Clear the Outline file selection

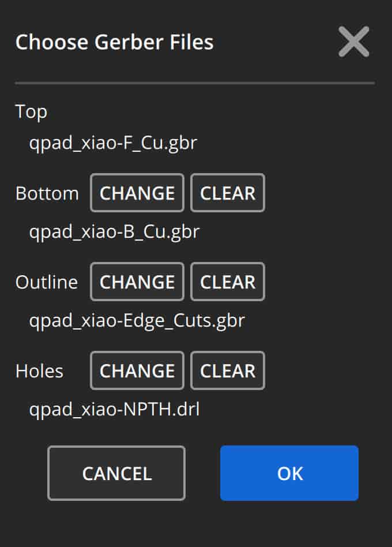coord(228,282)
